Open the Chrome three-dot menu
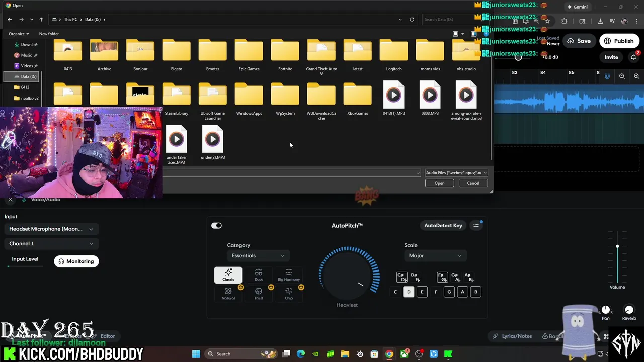The image size is (644, 362). coord(636,21)
